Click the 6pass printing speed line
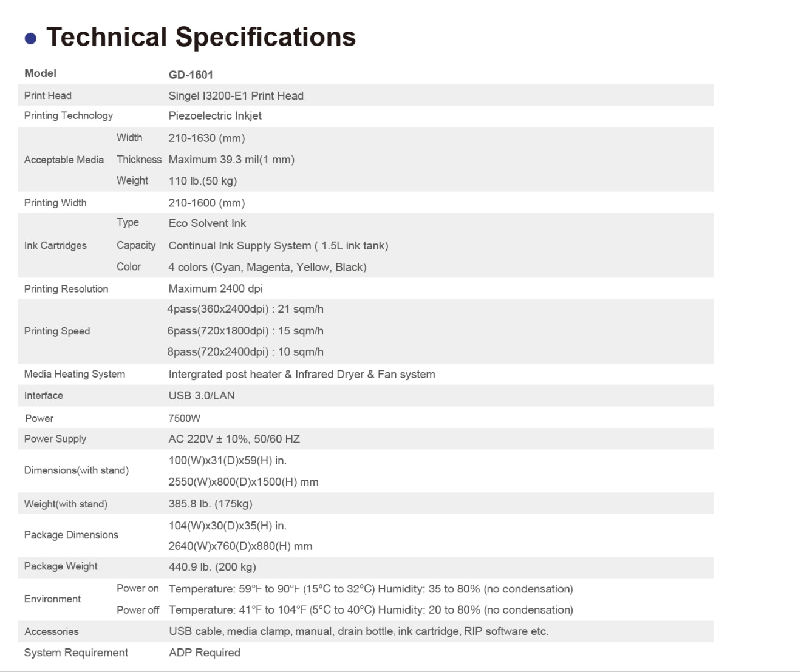The height and width of the screenshot is (672, 801). pyautogui.click(x=245, y=331)
